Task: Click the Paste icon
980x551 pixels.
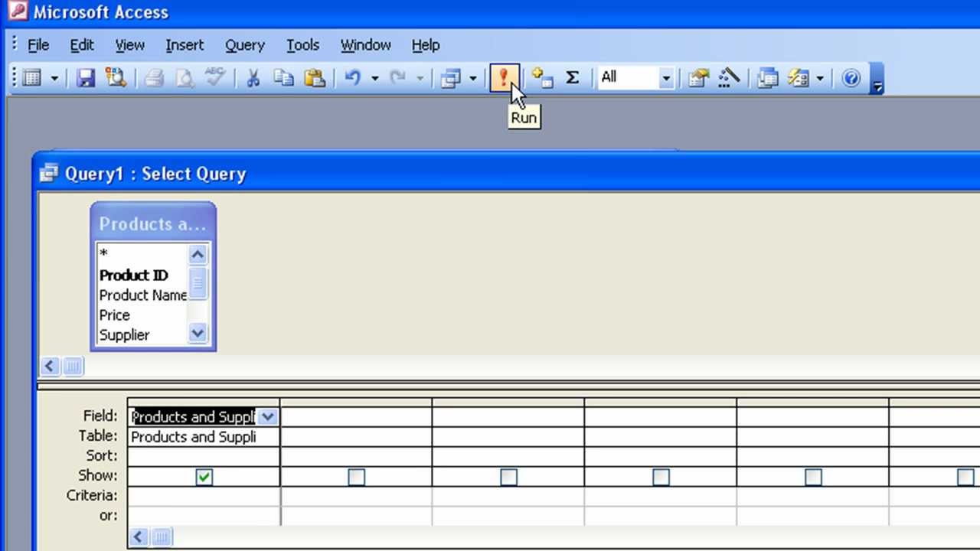Action: click(315, 77)
